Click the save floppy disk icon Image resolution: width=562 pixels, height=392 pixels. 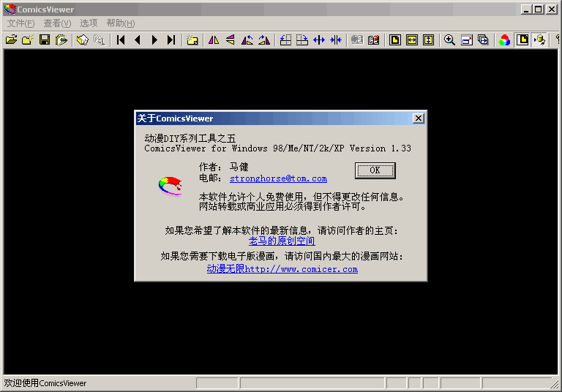click(x=45, y=40)
